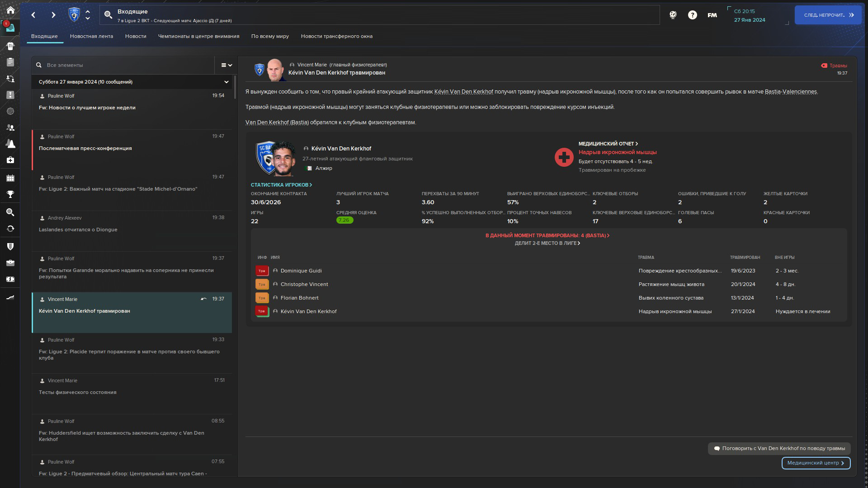
Task: Click the Finances money icon in sidebar
Action: coord(10,279)
